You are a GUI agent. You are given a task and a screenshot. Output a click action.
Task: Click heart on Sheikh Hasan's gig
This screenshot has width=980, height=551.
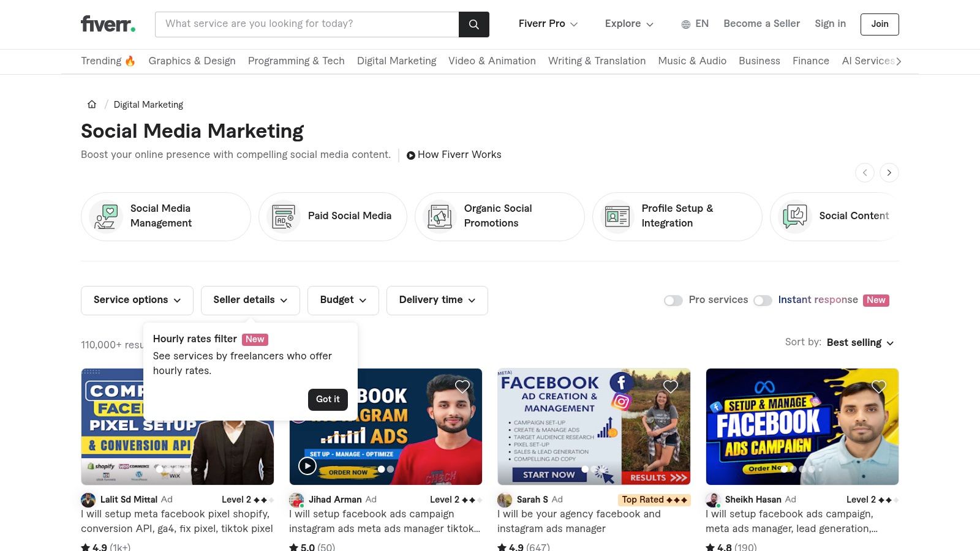[879, 386]
